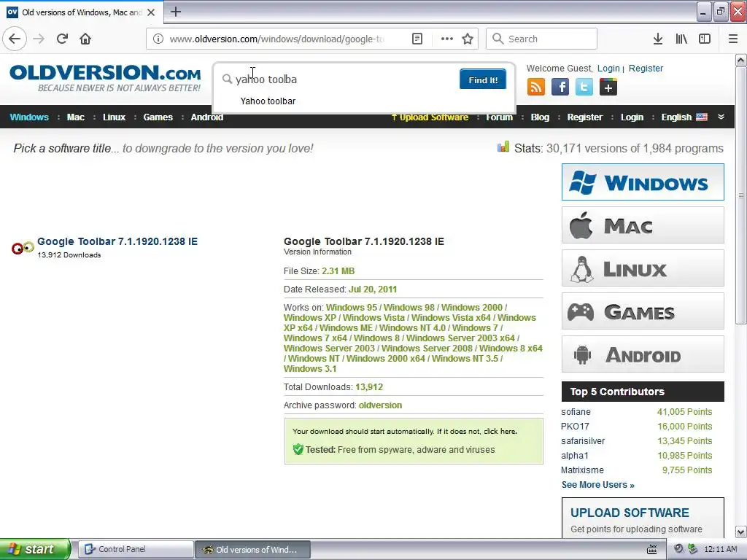Click the 12:11 AM clock

point(720,549)
